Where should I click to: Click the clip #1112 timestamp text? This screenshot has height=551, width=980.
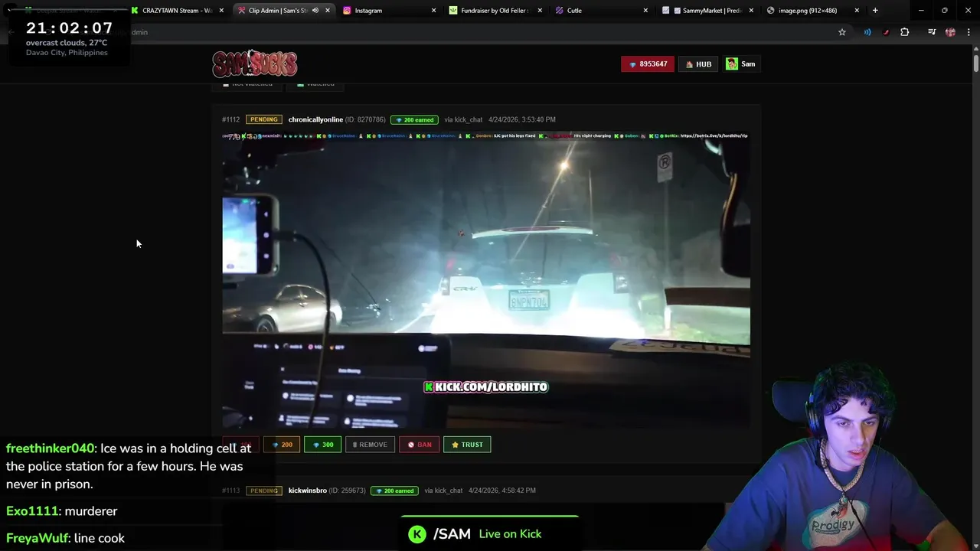pyautogui.click(x=522, y=119)
